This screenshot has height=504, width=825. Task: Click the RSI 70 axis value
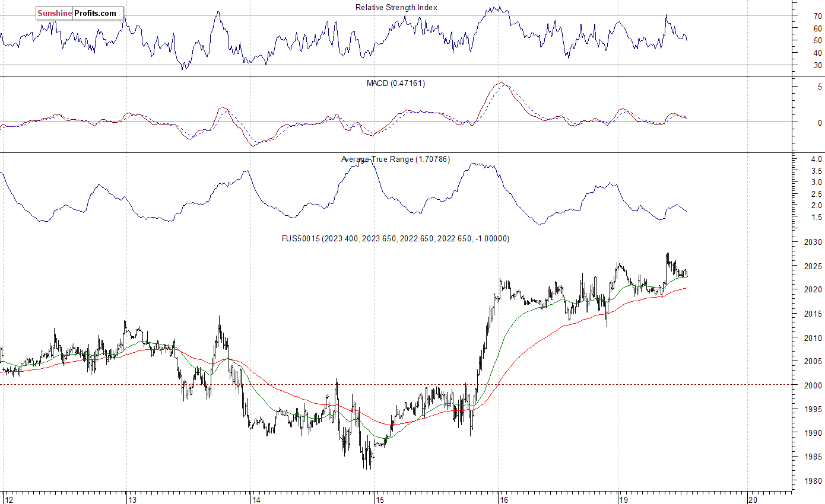(x=817, y=16)
